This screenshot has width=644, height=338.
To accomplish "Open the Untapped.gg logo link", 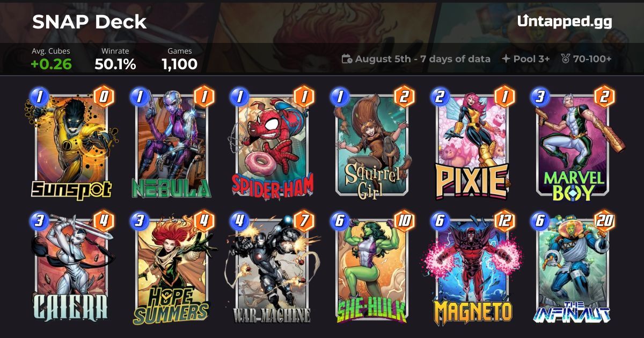I will coord(565,21).
